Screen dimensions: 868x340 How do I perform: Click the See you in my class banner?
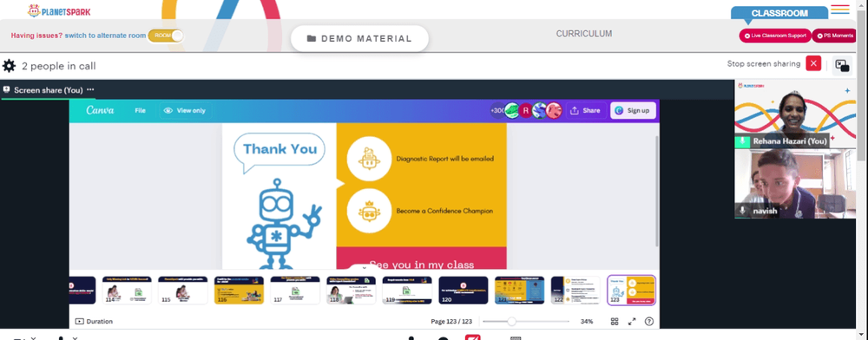[x=421, y=258]
